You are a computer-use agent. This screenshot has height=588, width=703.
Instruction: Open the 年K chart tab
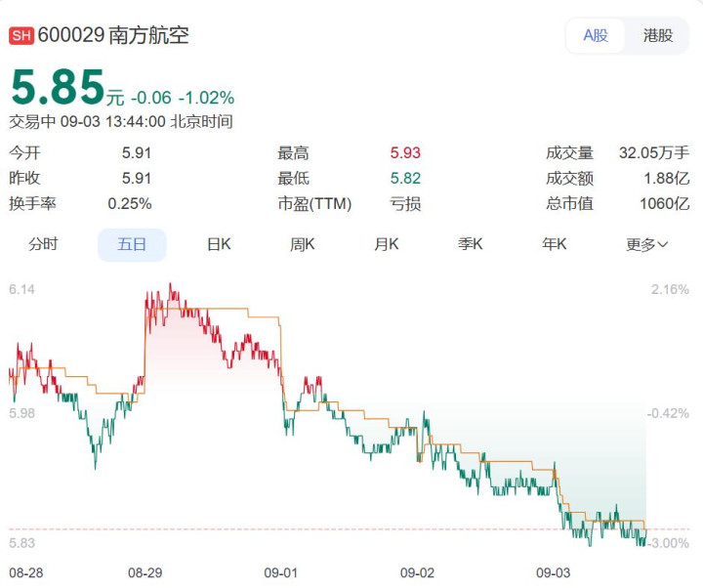(555, 244)
